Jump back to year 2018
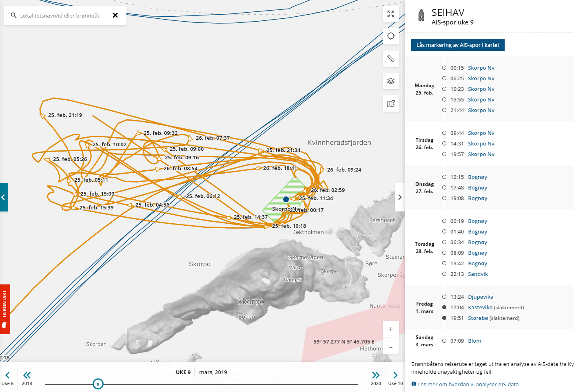 [27, 378]
